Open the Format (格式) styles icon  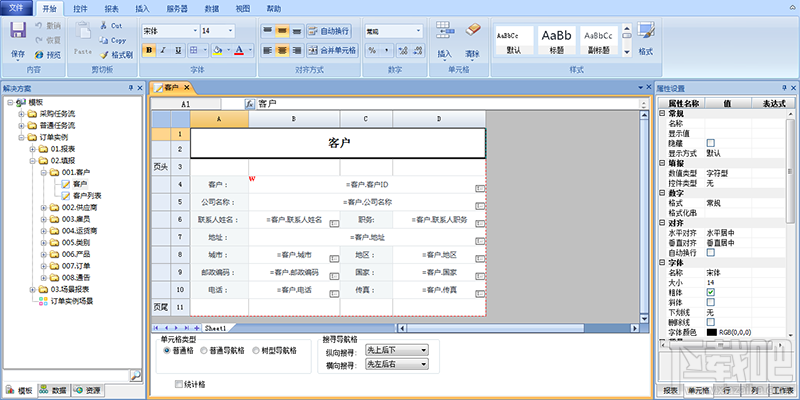point(646,30)
